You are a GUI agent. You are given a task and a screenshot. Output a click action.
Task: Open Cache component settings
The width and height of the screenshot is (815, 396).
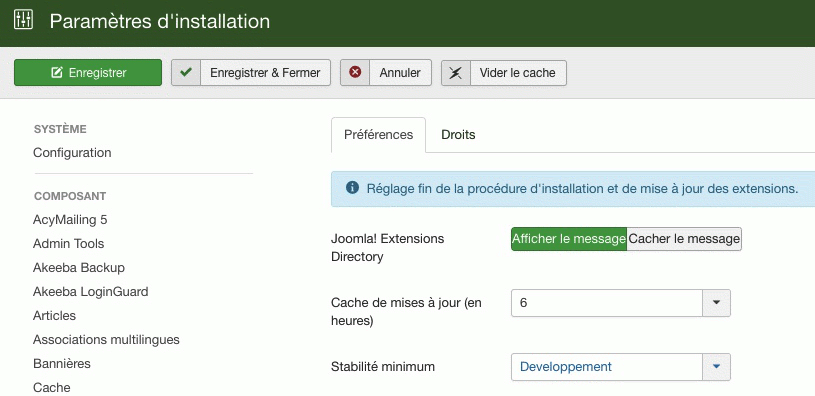(51, 388)
